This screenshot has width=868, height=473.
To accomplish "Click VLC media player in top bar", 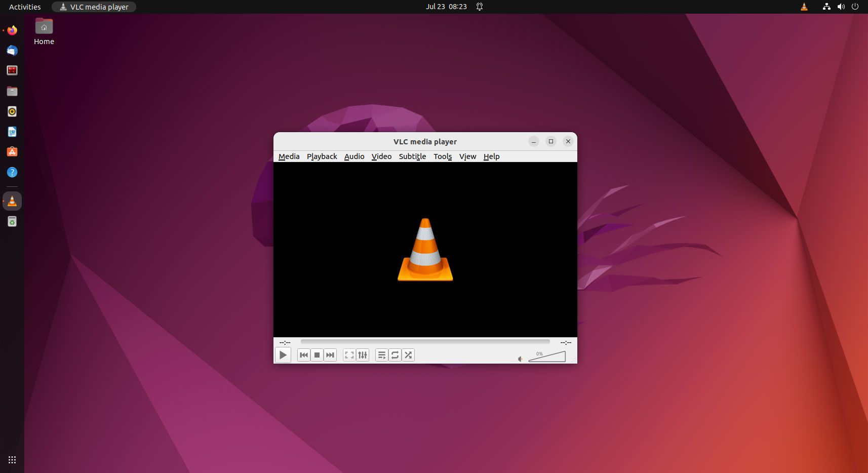I will [94, 7].
